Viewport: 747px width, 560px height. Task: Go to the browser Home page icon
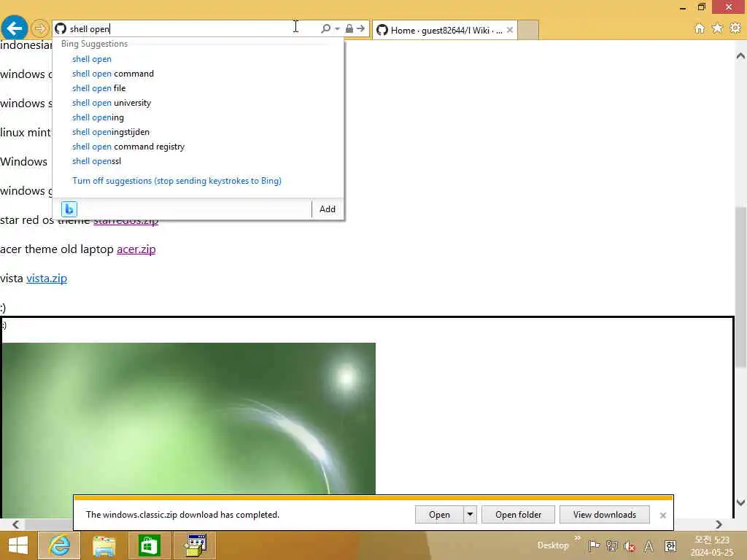[x=700, y=28]
